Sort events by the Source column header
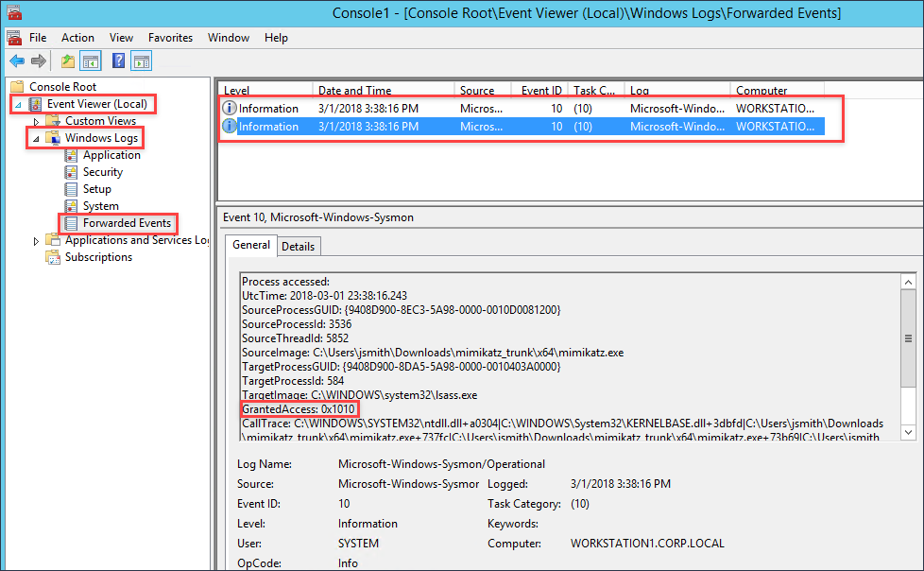Screen dimensions: 924x571 (x=483, y=90)
